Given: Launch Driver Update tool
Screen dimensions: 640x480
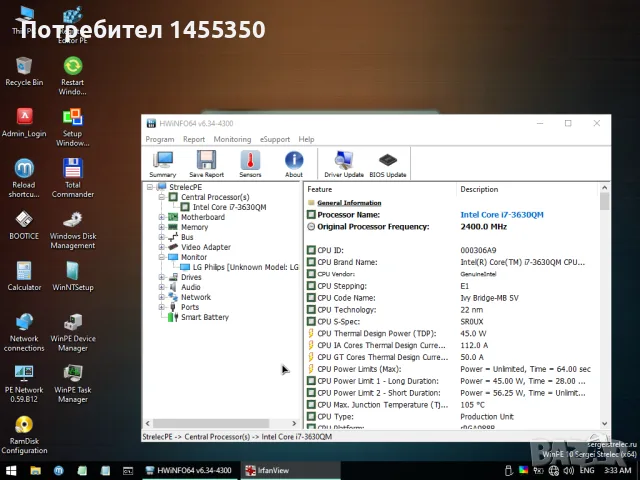Looking at the screenshot, I should point(344,164).
